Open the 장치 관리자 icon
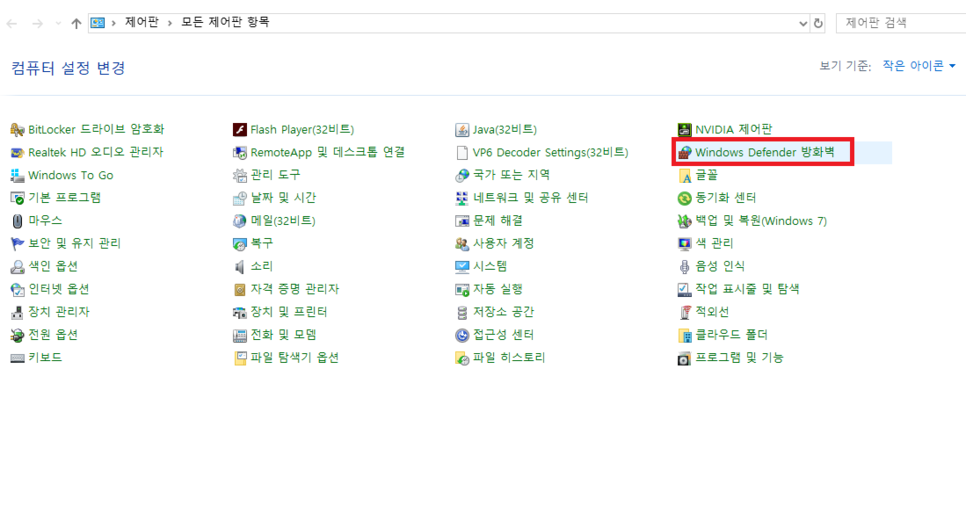The image size is (966, 528). pyautogui.click(x=17, y=312)
